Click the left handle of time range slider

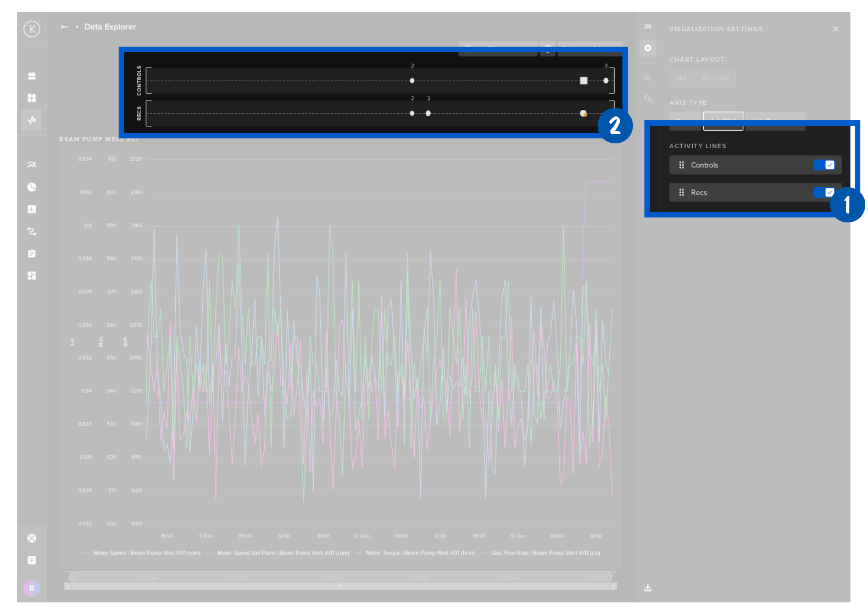point(71,577)
